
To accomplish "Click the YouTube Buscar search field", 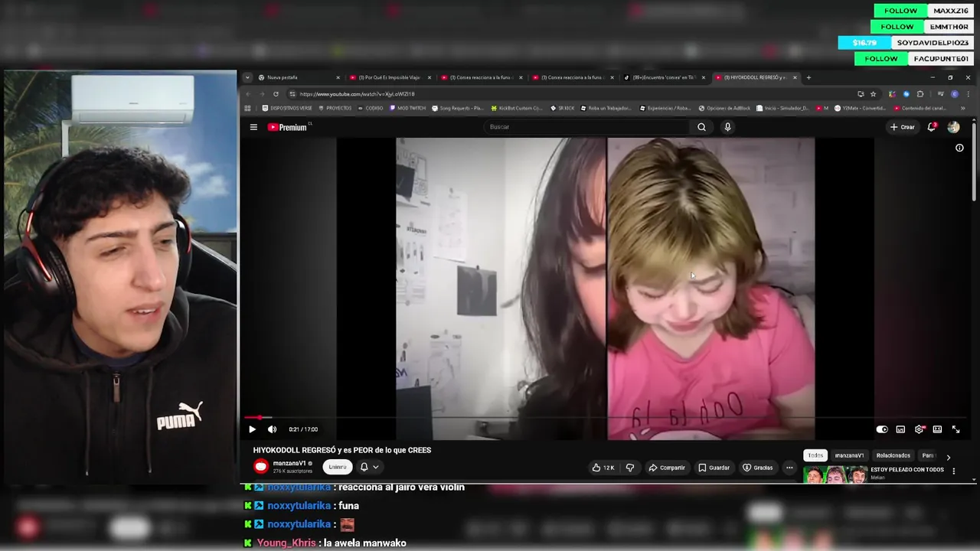I will tap(588, 127).
